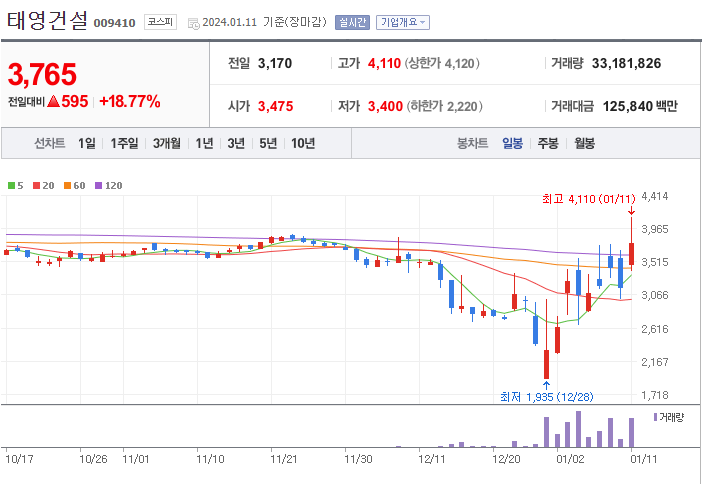Viewport: 702px width, 484px height.
Task: Click the purple 120-day moving average legend
Action: click(x=108, y=185)
